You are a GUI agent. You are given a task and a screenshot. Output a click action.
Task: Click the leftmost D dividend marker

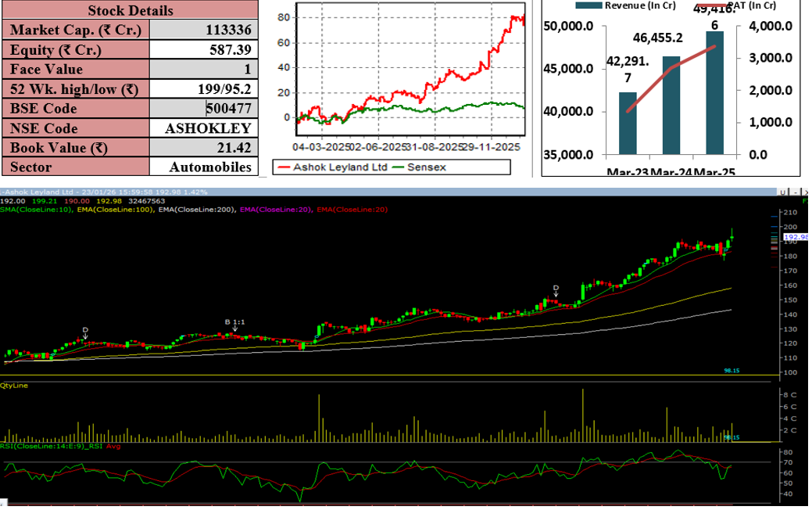(86, 331)
